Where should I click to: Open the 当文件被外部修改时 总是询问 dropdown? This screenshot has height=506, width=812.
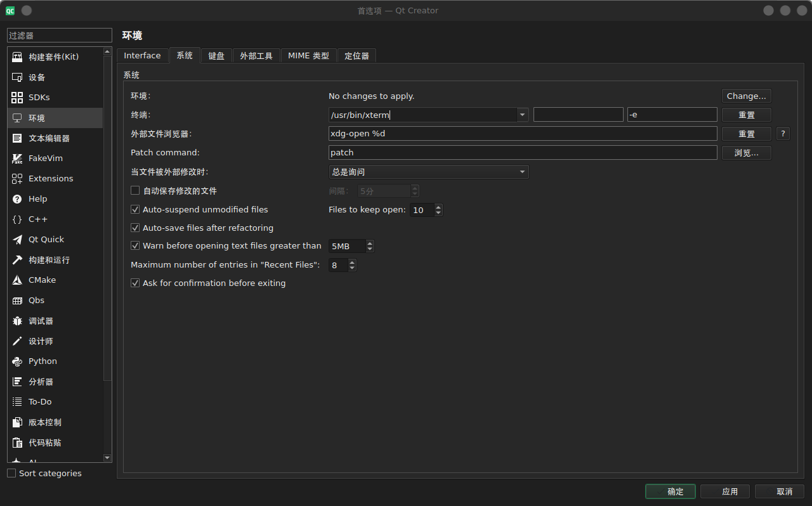click(x=429, y=172)
